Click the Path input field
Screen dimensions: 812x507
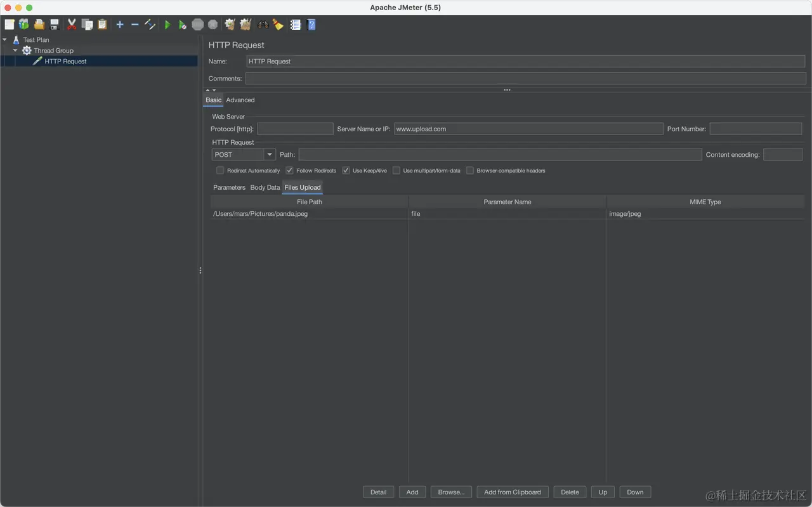(501, 155)
